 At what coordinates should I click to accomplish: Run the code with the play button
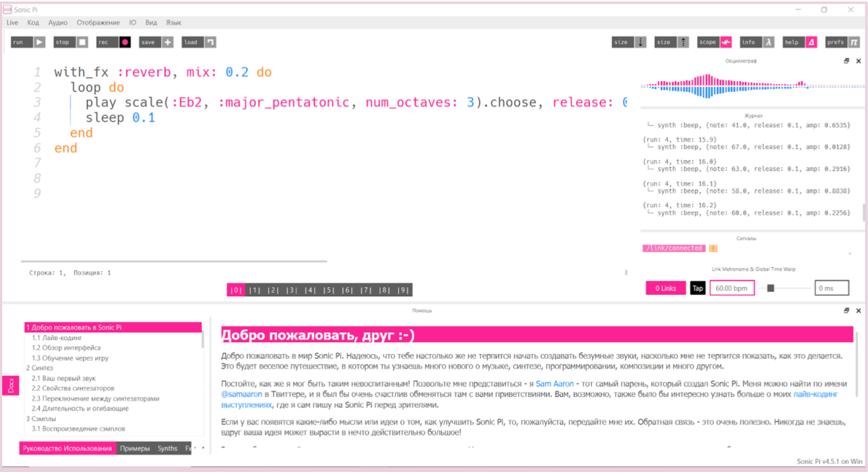tap(28, 42)
